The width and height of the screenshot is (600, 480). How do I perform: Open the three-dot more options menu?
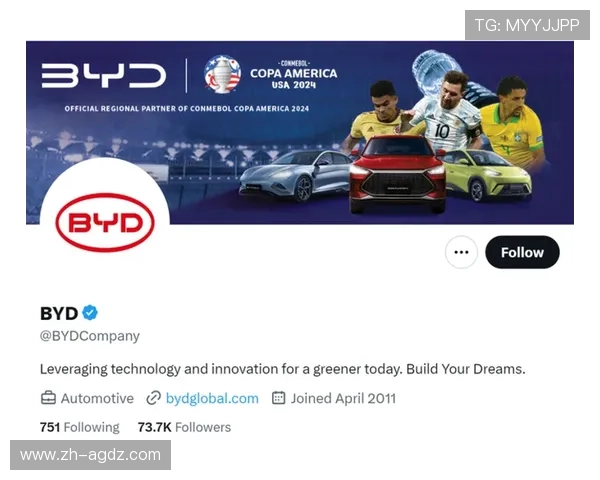pos(461,252)
